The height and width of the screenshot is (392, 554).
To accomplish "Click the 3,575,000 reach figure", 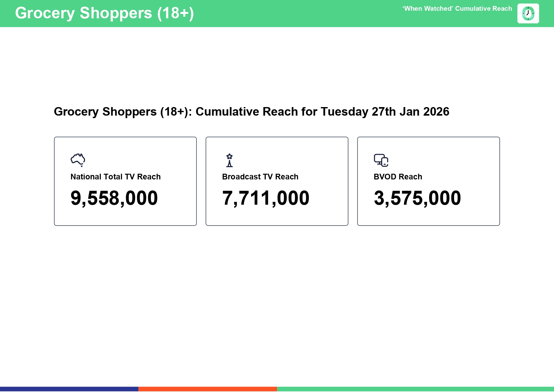I will pyautogui.click(x=417, y=198).
